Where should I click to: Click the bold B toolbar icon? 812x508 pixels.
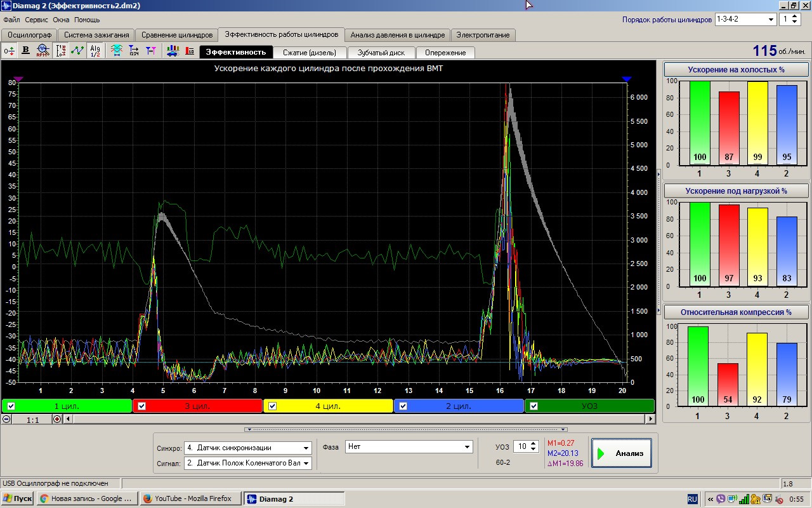[26, 51]
